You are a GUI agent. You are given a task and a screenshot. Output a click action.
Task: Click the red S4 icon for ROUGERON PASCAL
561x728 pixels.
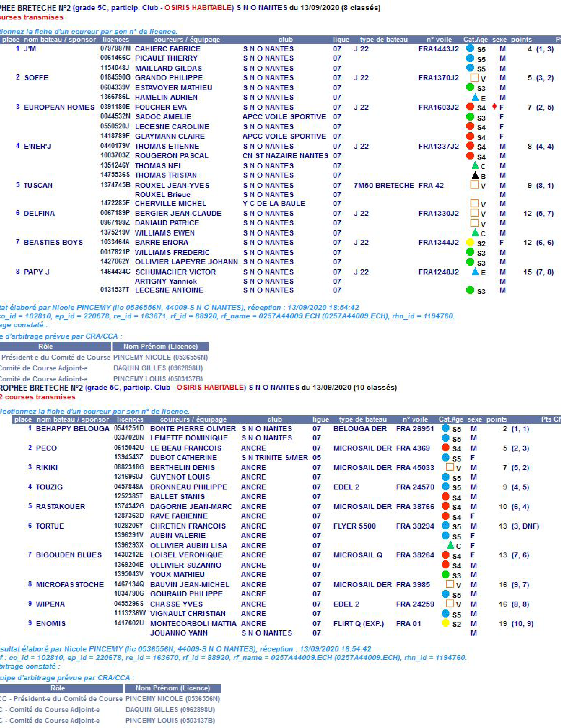coord(470,156)
